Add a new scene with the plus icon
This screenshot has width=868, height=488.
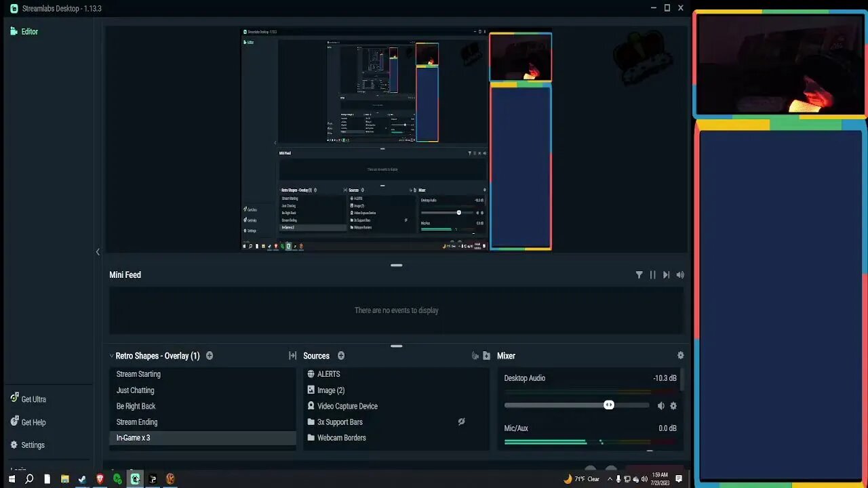(210, 356)
